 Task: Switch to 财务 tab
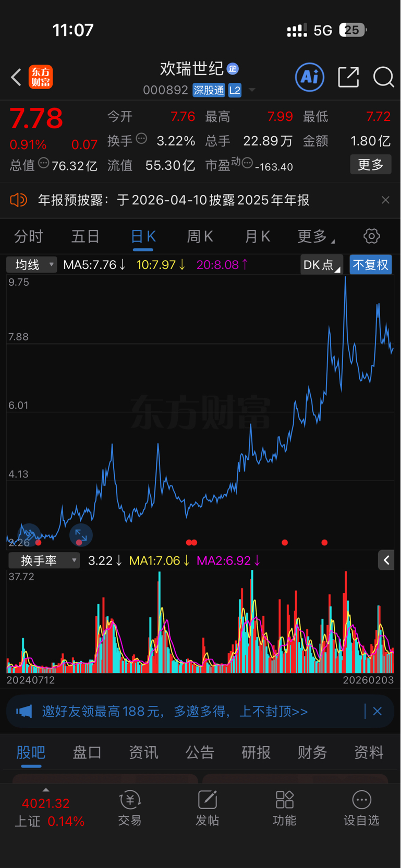point(312,752)
